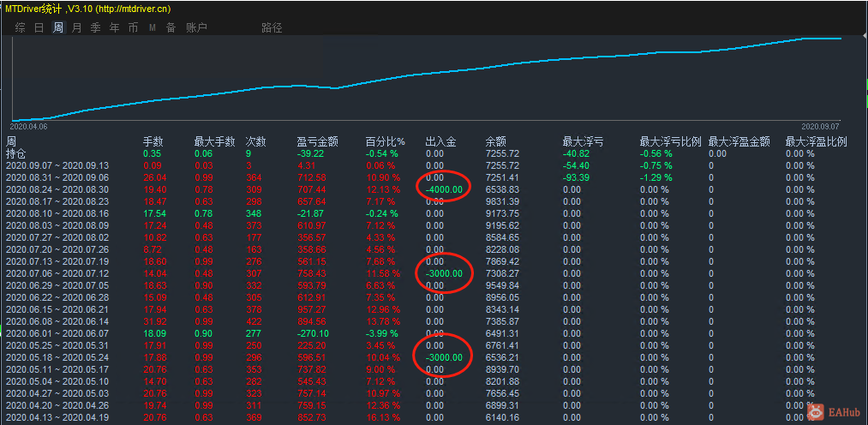Click the -1.29 % floating loss ratio
This screenshot has width=868, height=425.
656,177
